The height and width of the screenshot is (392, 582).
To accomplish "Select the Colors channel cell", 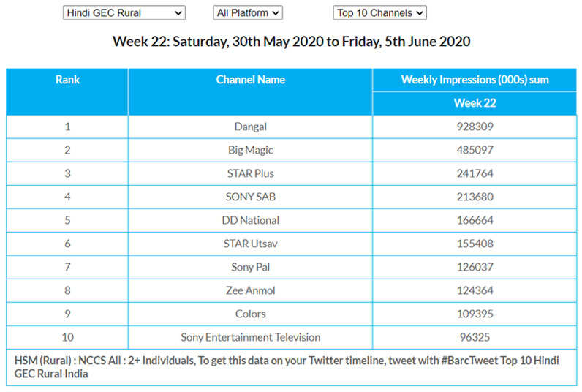I will tap(250, 314).
